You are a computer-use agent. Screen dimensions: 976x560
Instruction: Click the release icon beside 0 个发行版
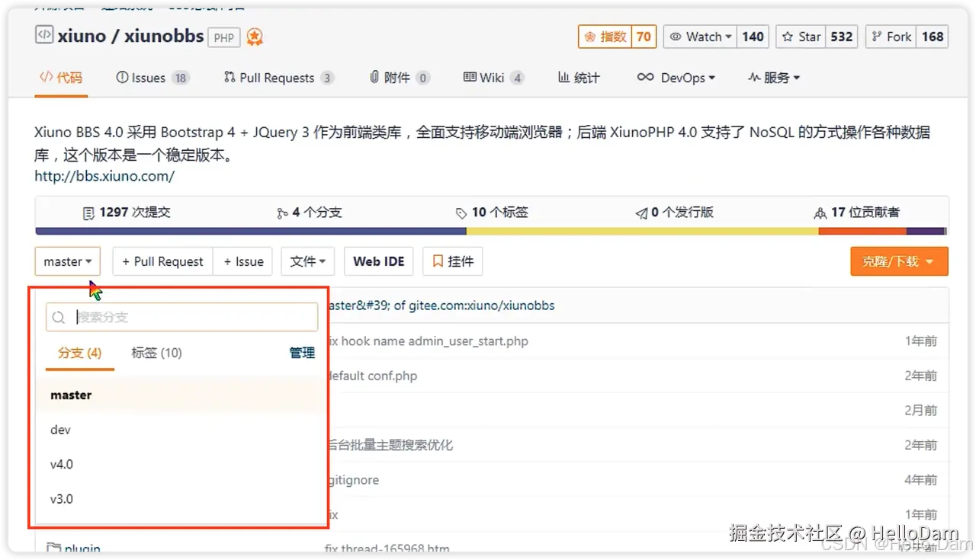[641, 213]
